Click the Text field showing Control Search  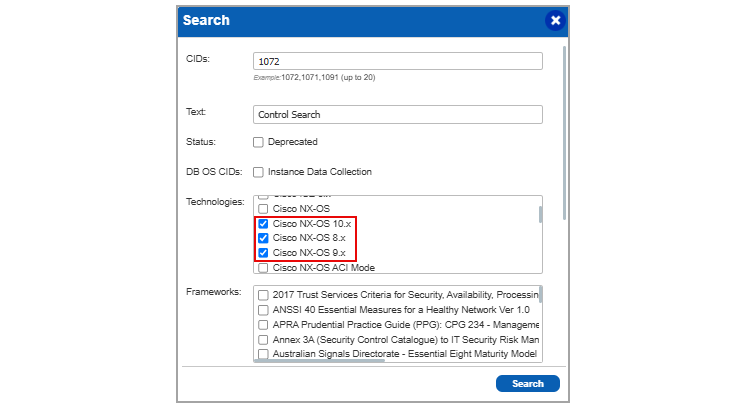click(x=398, y=114)
